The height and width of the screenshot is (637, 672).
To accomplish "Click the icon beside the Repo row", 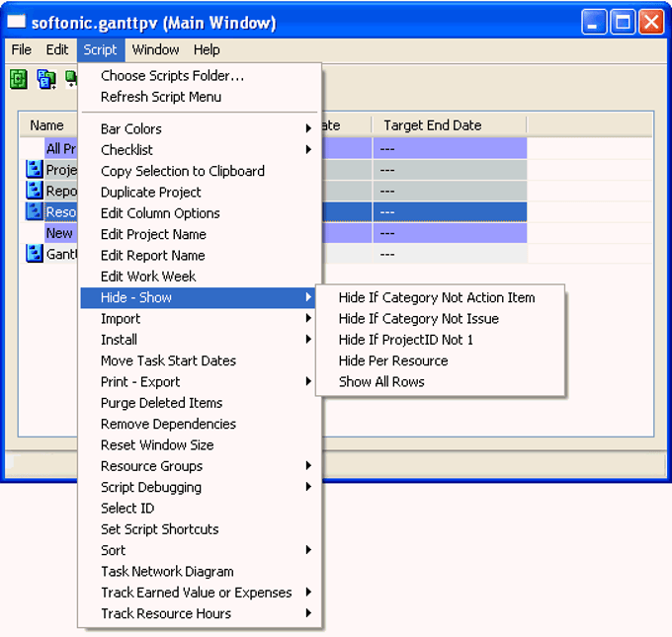I will [x=34, y=191].
